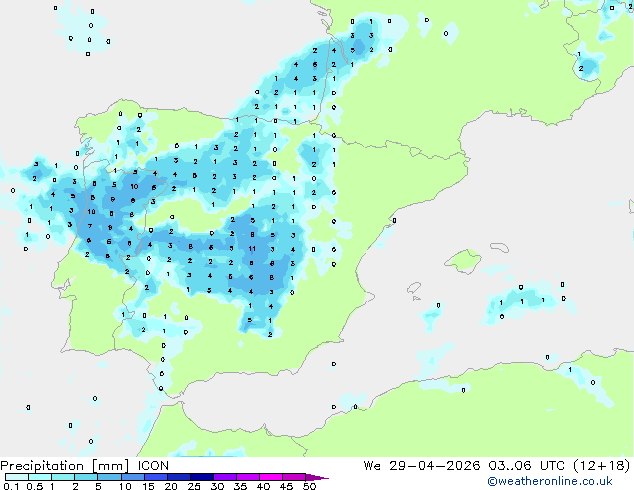
Task: Select the 30–35 mm purple legend box
Action: (x=224, y=477)
